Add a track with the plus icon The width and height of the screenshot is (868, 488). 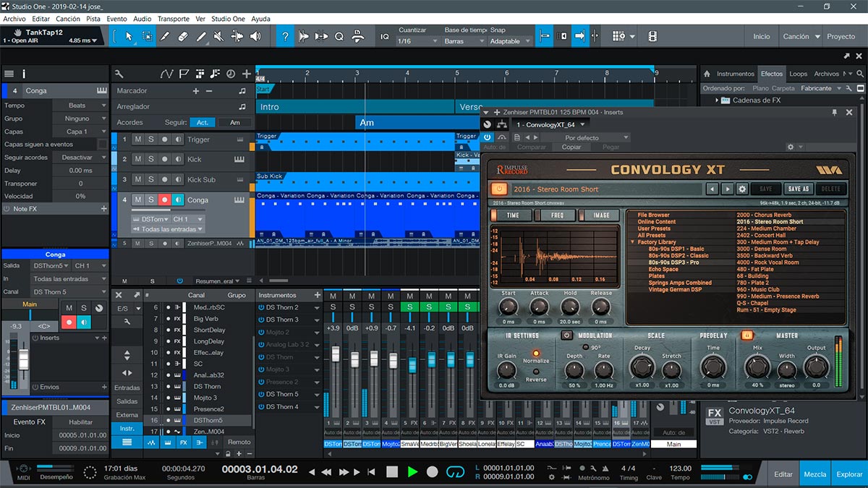click(247, 74)
